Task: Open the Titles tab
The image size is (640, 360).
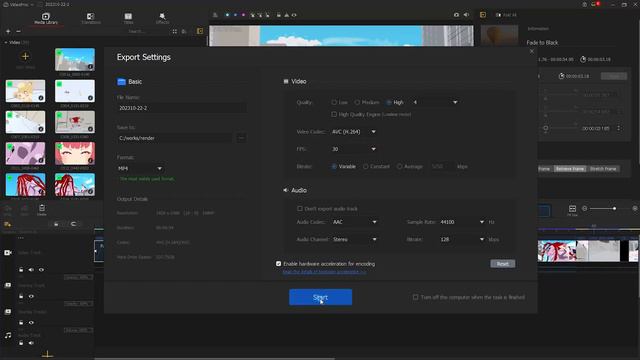Action: click(128, 18)
